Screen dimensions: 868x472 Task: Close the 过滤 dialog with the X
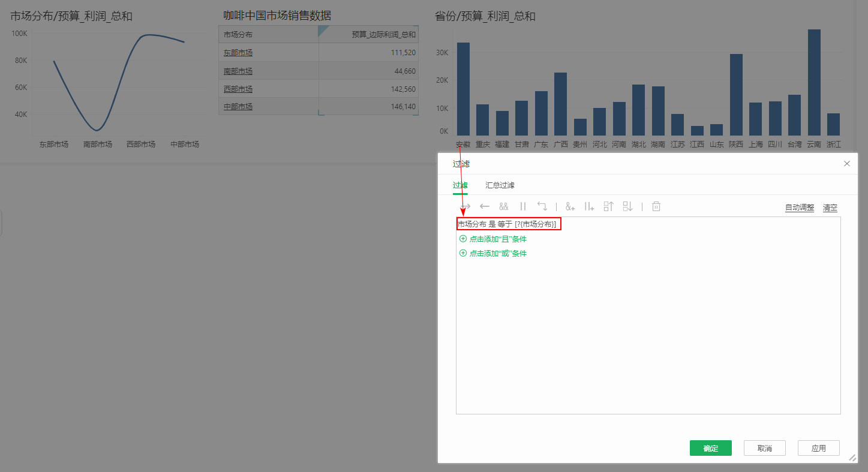(847, 164)
